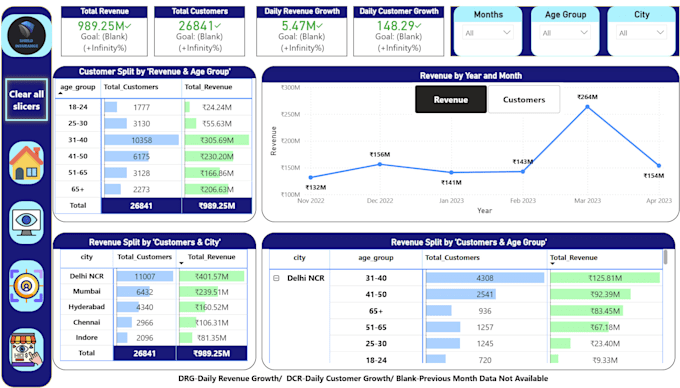680x388 pixels.
Task: Click the 1245 customers matrix cell
Action: coord(485,344)
